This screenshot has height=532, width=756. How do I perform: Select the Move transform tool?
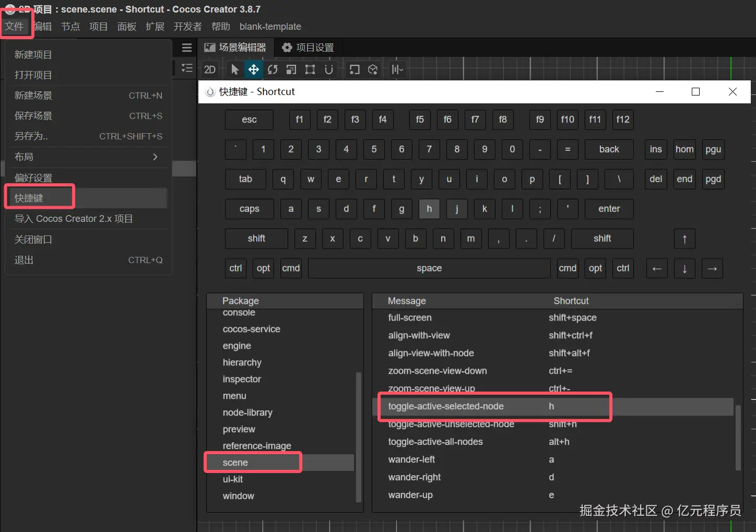tap(254, 69)
